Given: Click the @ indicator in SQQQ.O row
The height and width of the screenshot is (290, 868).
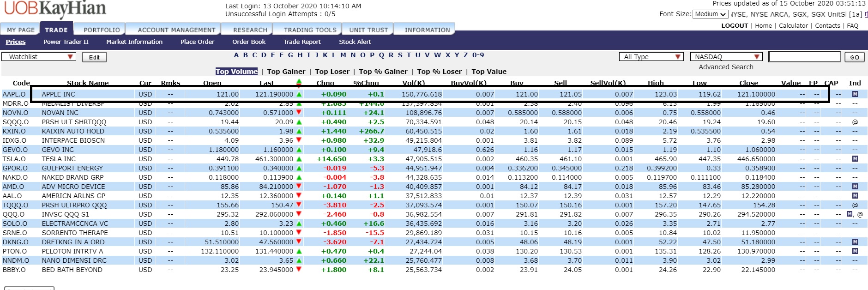Looking at the screenshot, I should tap(855, 122).
